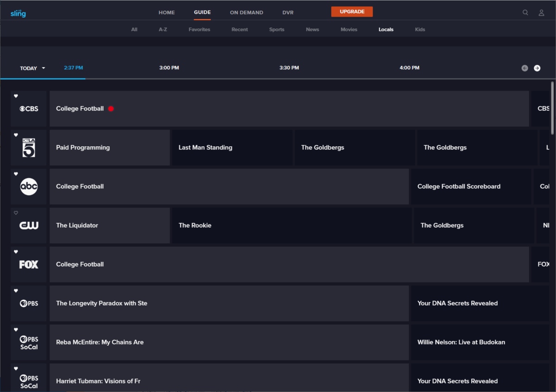Open Last Man Standing program
The height and width of the screenshot is (392, 556).
click(232, 148)
